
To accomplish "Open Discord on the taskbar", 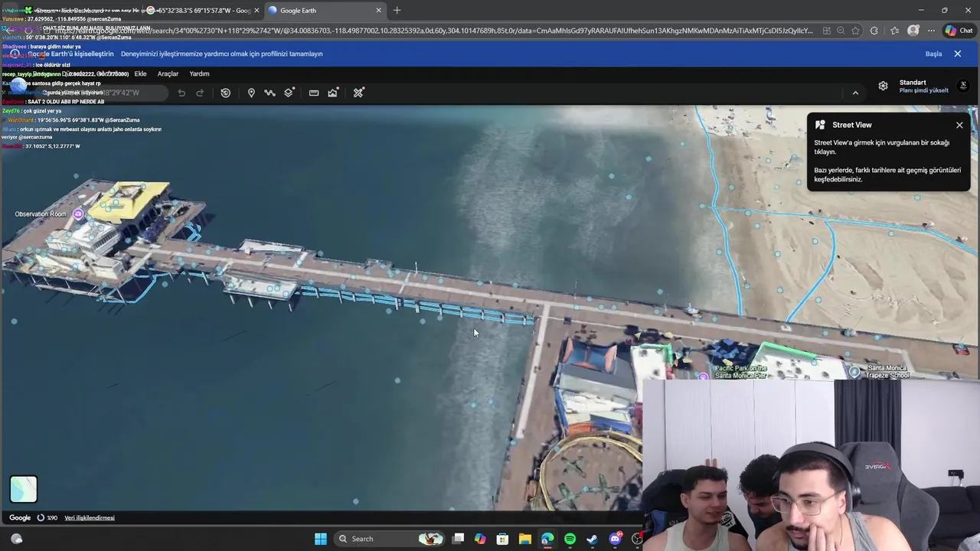I will [x=615, y=539].
